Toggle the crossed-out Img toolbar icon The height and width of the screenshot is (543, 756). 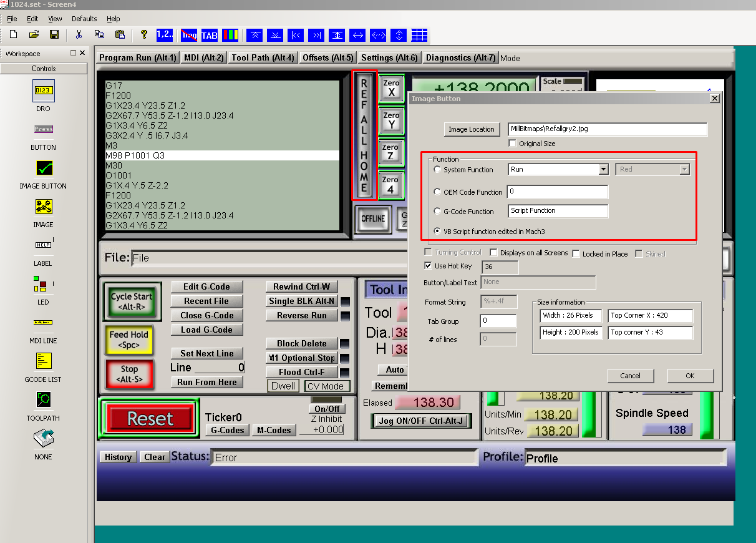coord(189,35)
